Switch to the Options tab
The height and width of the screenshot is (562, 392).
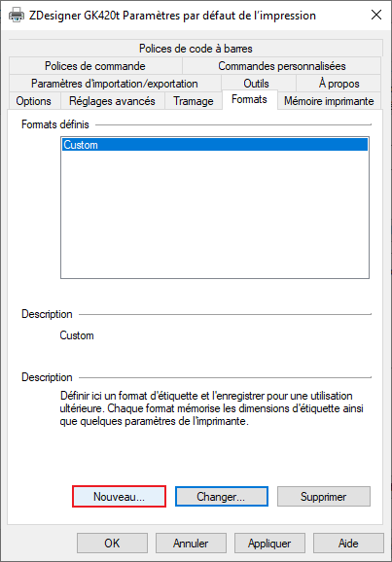pyautogui.click(x=34, y=101)
